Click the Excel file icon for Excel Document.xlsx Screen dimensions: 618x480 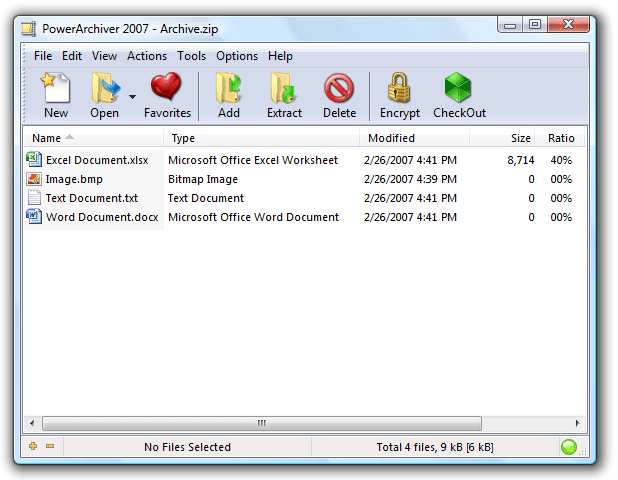click(34, 159)
